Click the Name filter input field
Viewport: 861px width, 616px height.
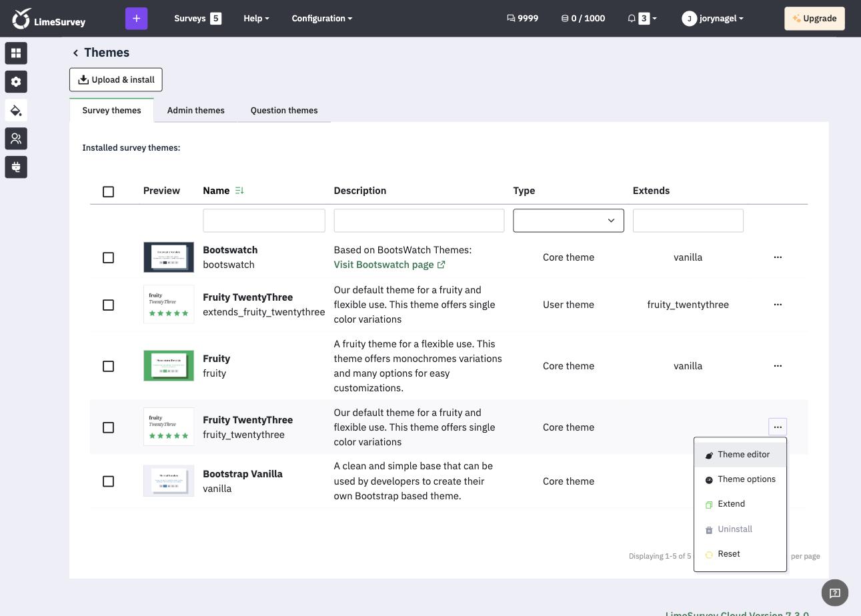[x=264, y=221]
